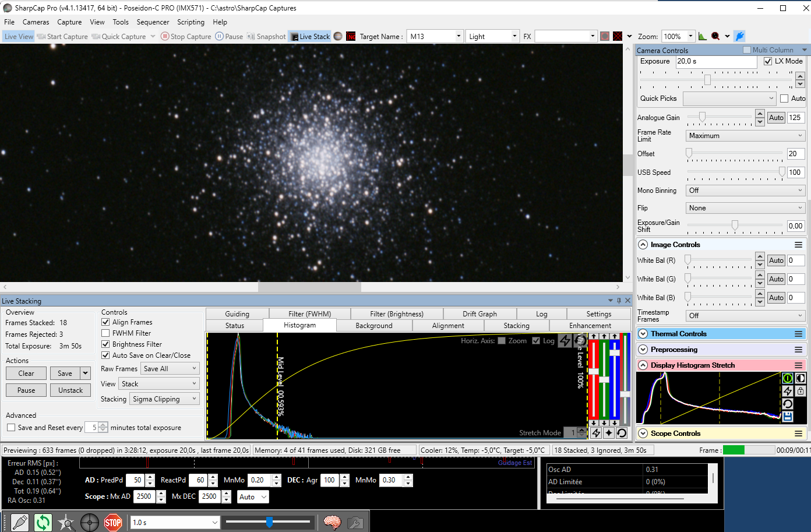Click the green histogram toolbar icon
This screenshot has width=811, height=532.
(703, 36)
